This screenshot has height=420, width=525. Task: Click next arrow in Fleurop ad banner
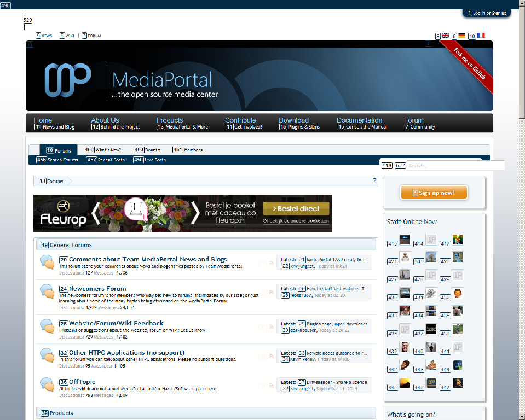pos(195,213)
